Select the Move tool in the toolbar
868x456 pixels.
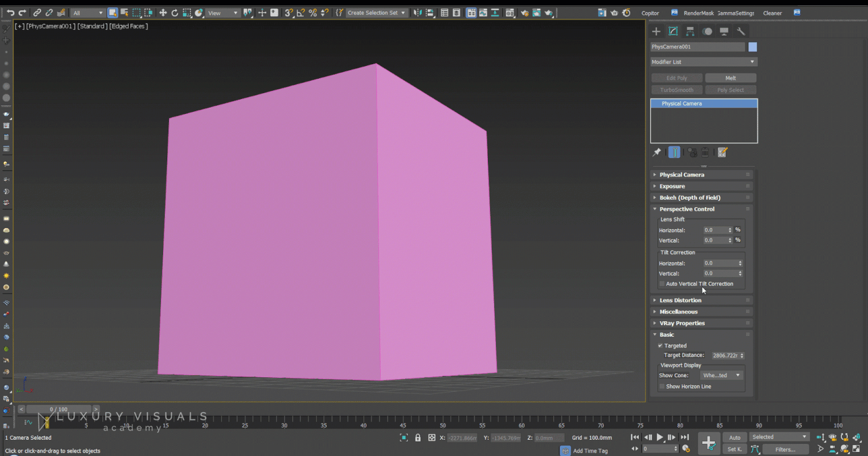tap(163, 12)
